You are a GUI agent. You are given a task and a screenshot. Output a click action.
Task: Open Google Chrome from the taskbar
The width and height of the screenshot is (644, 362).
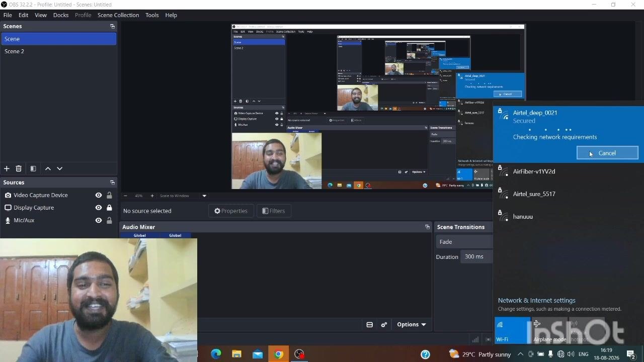click(278, 354)
